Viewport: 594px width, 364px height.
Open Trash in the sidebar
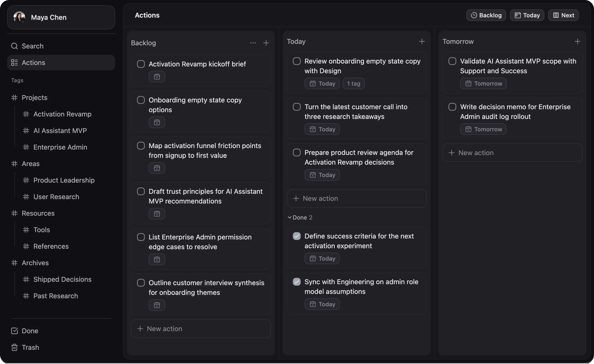tap(61, 348)
